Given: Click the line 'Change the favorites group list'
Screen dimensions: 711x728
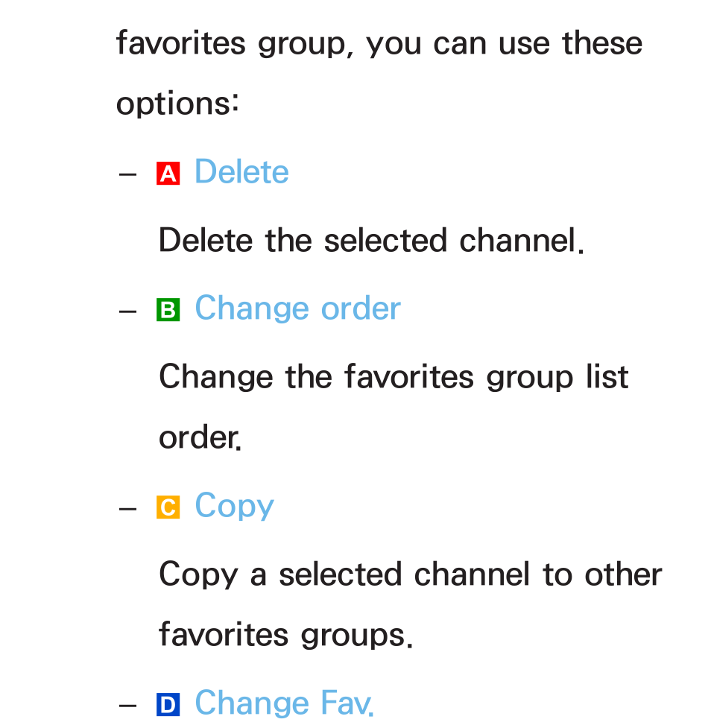Looking at the screenshot, I should tap(394, 376).
